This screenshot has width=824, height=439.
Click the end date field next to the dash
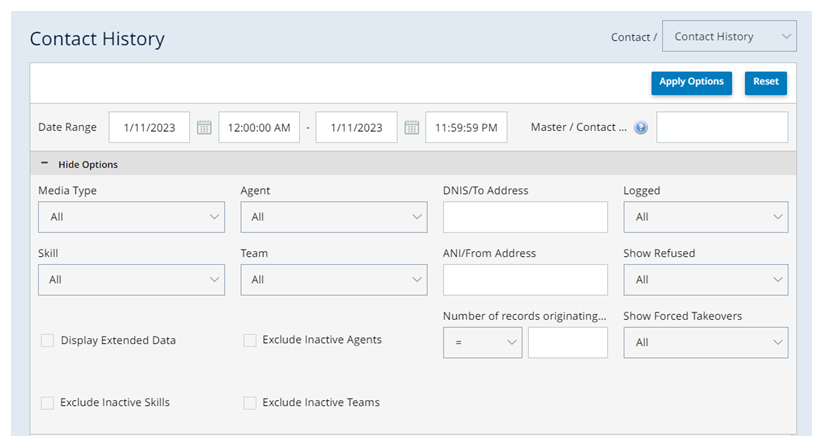coord(356,127)
